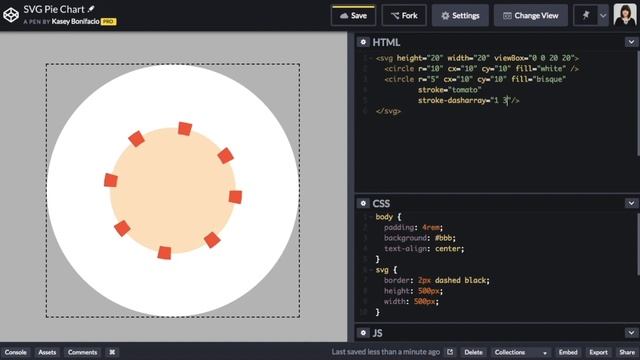
Task: Click the Export button
Action: pos(598,352)
